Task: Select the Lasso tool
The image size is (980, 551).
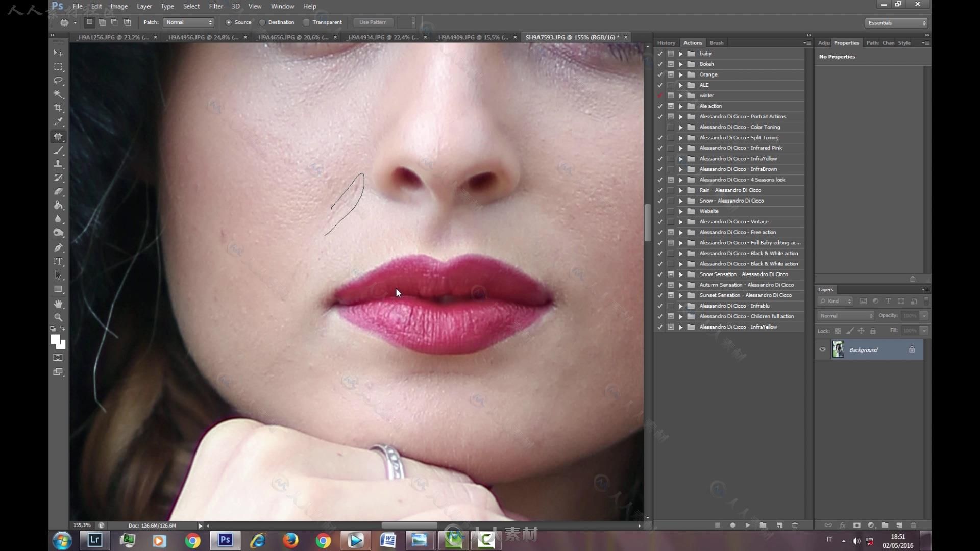Action: coord(58,81)
